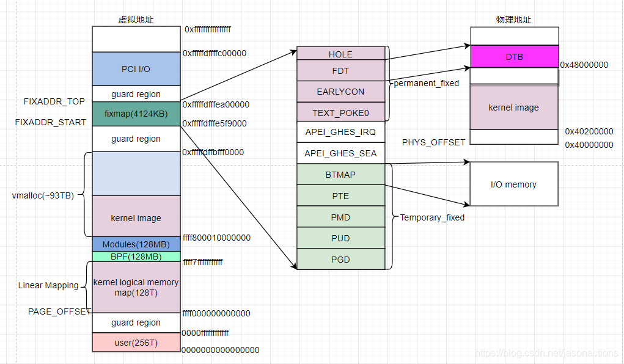
Task: Select address ffff7fffffffffff
Action: click(x=202, y=262)
